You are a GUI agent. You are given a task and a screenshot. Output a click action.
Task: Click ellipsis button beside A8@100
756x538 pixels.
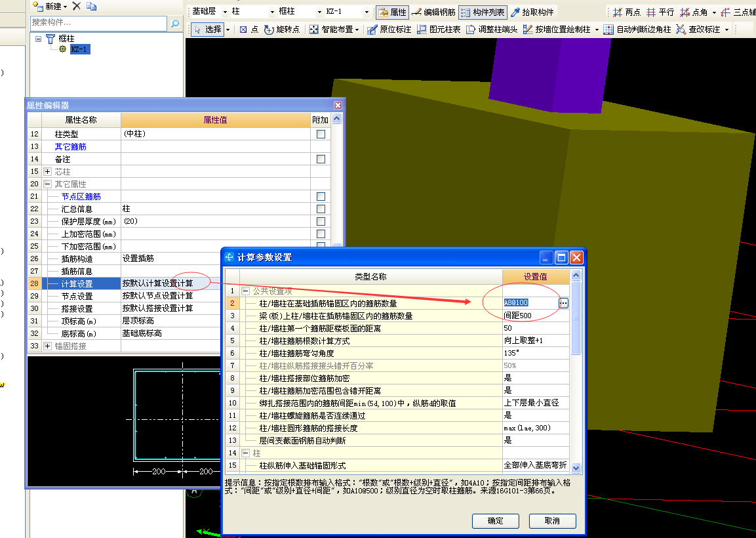tap(563, 303)
